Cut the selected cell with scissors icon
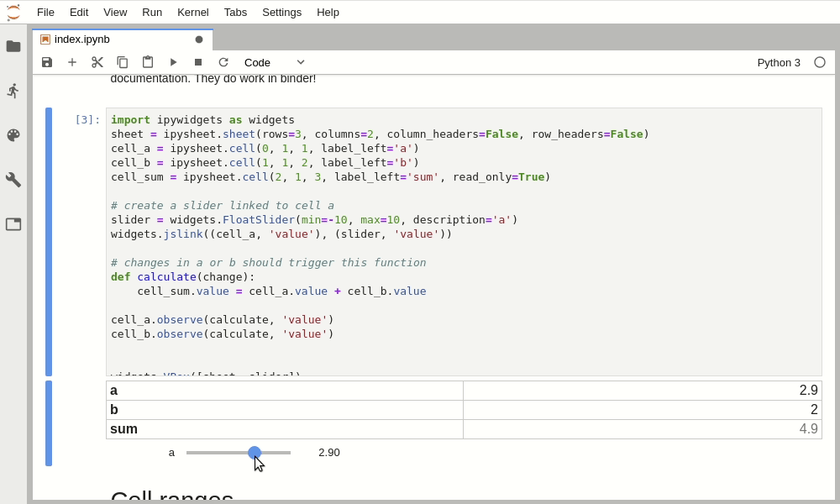 coord(97,62)
